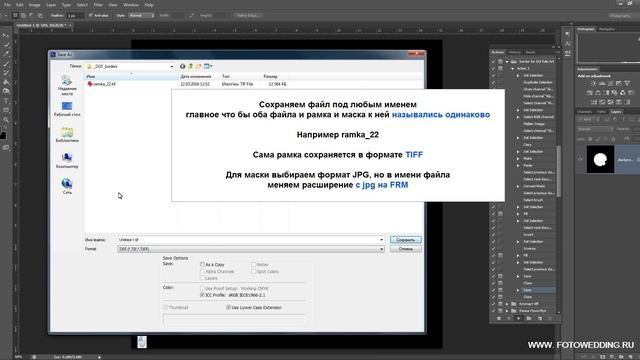Add Threshold adjustment icon
Image resolution: width=640 pixels, height=360 pixels.
pos(611,102)
